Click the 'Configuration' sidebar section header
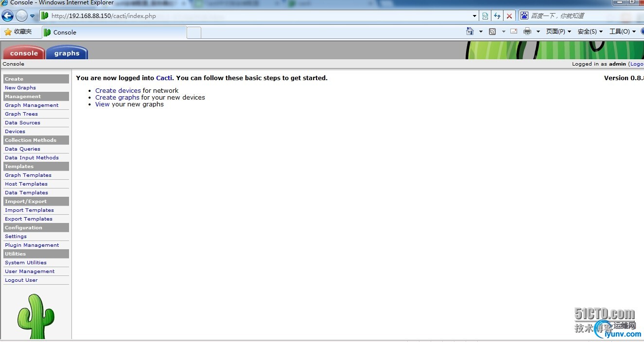The width and height of the screenshot is (644, 342). click(x=36, y=227)
